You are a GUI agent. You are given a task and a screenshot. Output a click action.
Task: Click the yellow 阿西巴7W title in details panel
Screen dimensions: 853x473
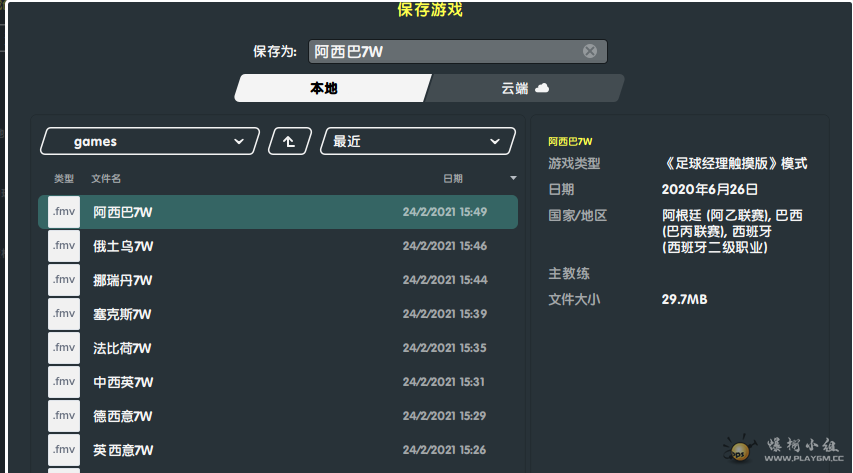[570, 142]
